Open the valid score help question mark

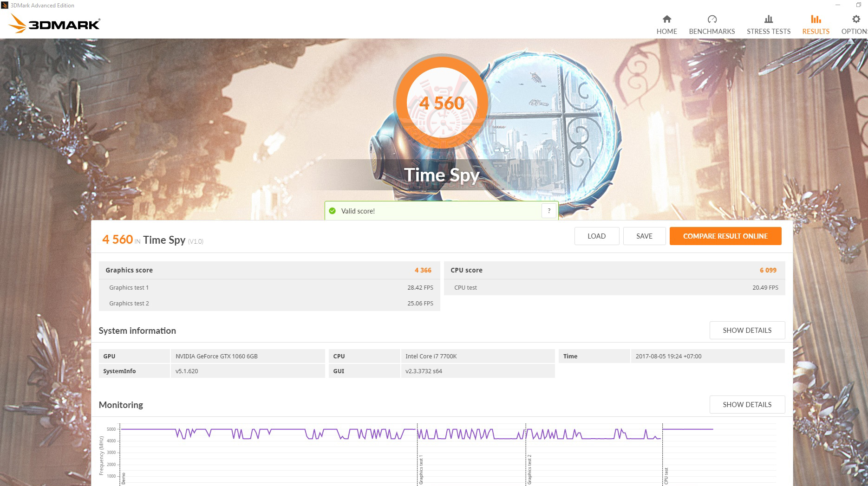(548, 210)
